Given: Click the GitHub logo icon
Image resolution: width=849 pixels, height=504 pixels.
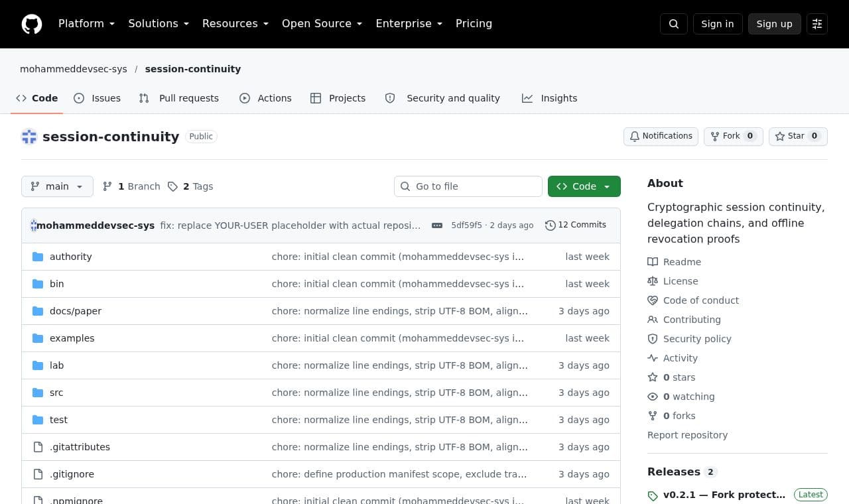Looking at the screenshot, I should pyautogui.click(x=32, y=24).
